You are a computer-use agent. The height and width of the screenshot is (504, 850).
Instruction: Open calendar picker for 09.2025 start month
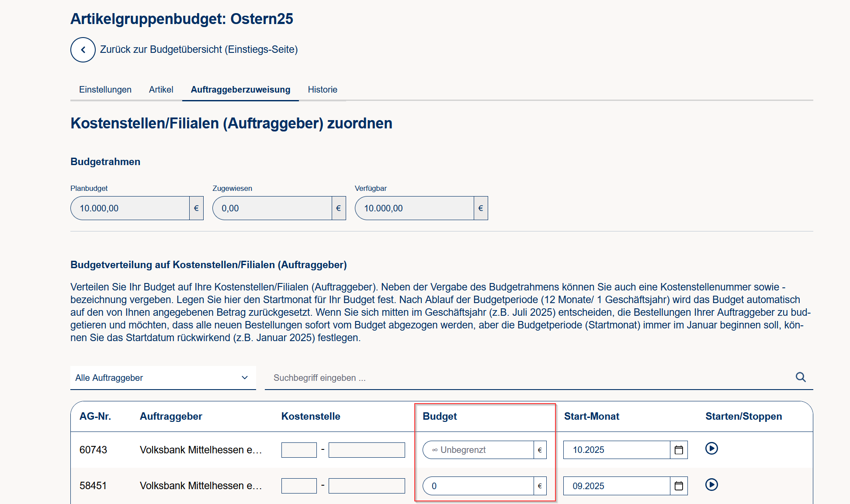point(679,486)
